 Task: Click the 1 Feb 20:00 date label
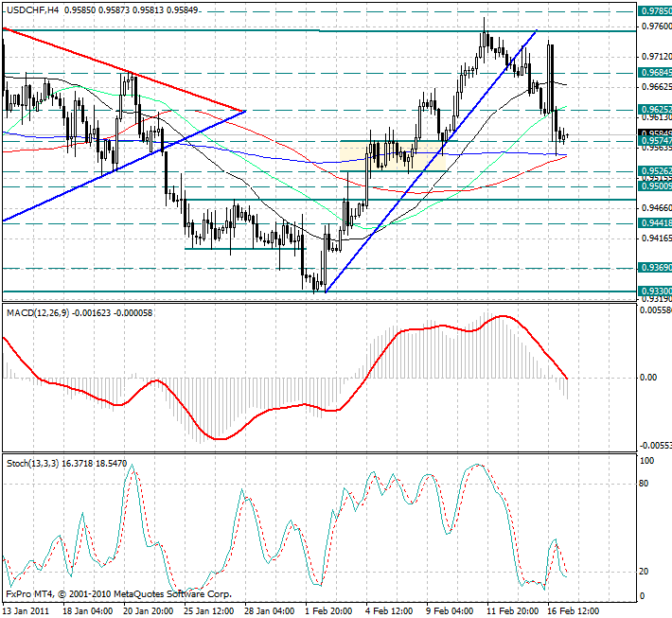click(x=328, y=610)
